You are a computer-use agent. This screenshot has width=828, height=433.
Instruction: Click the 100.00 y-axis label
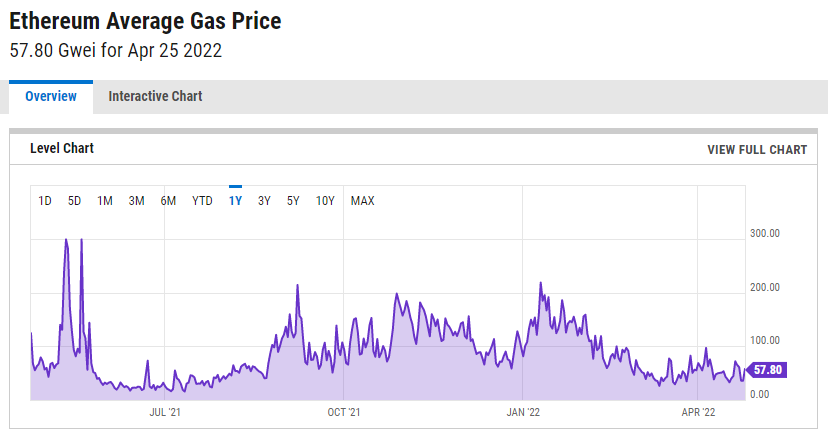coord(765,341)
